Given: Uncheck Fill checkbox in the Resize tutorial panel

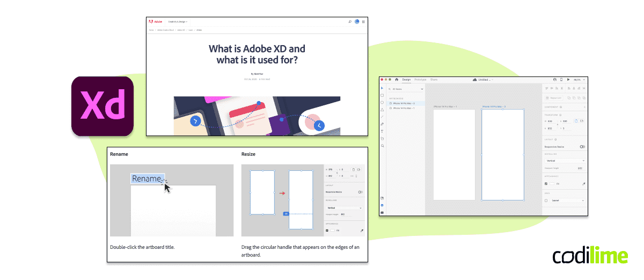Looking at the screenshot, I should (327, 231).
